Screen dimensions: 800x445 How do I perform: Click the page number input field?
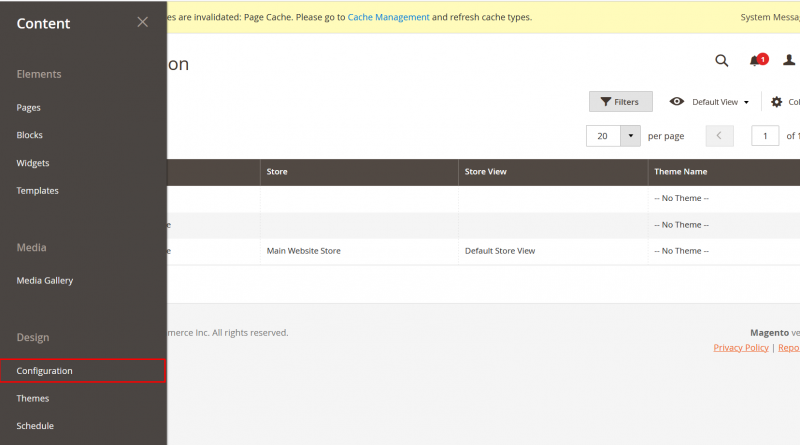765,135
